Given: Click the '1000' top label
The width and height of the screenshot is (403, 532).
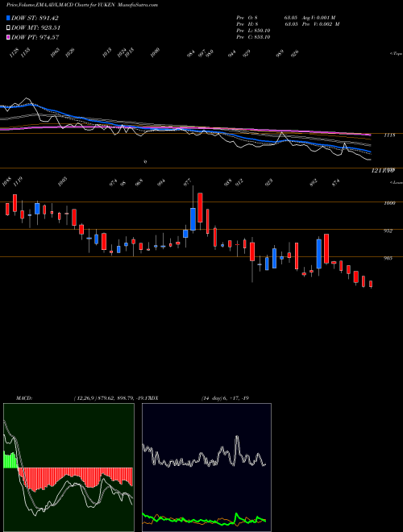Looking at the screenshot, I should (x=156, y=53).
